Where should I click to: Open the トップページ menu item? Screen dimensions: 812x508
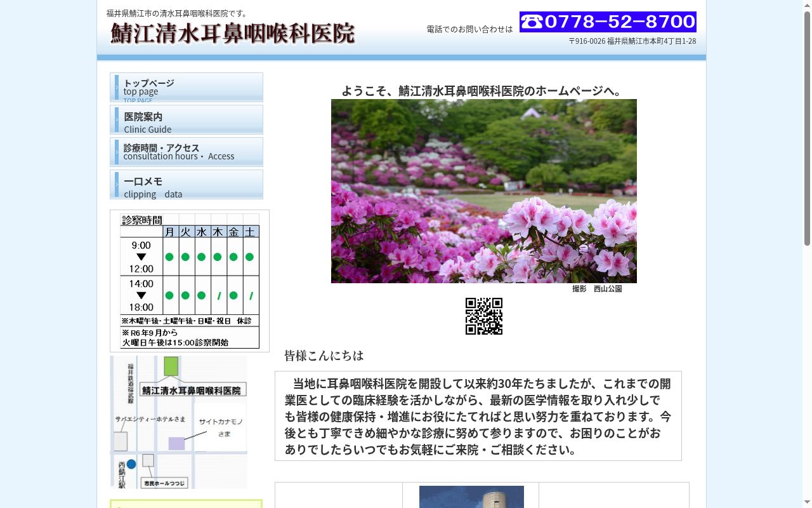pos(187,88)
